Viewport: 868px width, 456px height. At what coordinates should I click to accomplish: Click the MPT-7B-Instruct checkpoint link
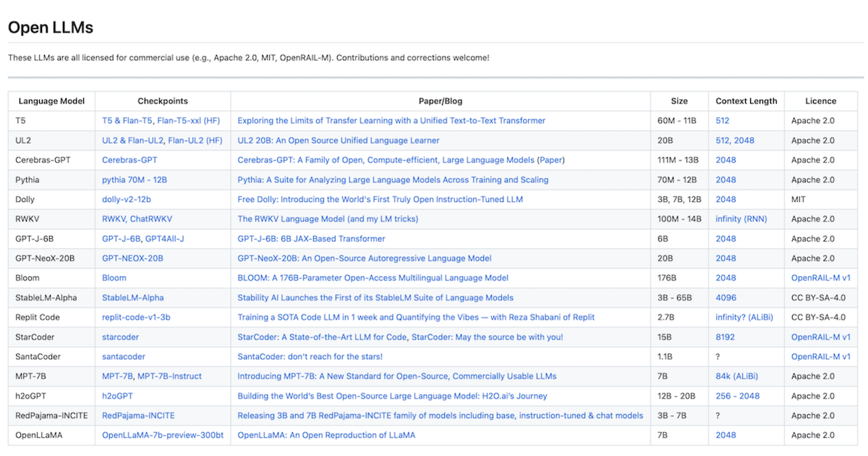point(170,376)
